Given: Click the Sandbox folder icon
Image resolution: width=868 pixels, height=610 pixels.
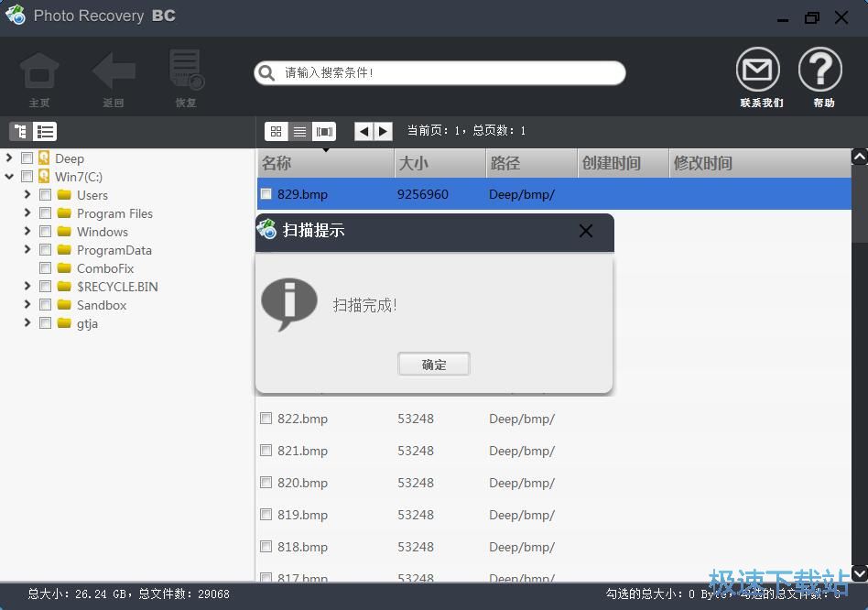Looking at the screenshot, I should 64,304.
